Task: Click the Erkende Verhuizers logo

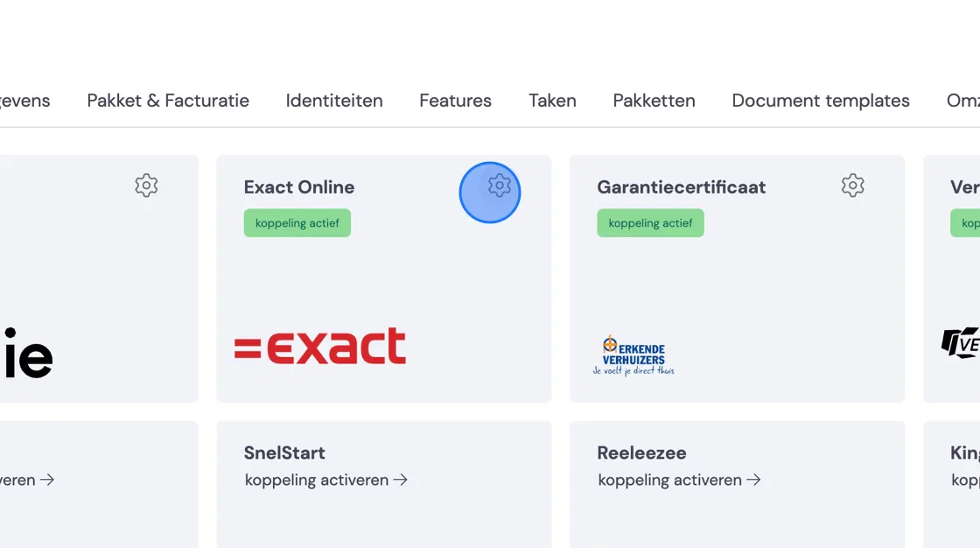Action: 633,355
